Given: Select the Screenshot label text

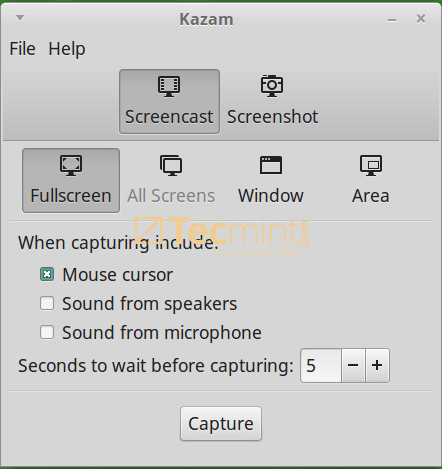Looking at the screenshot, I should click(x=272, y=117).
